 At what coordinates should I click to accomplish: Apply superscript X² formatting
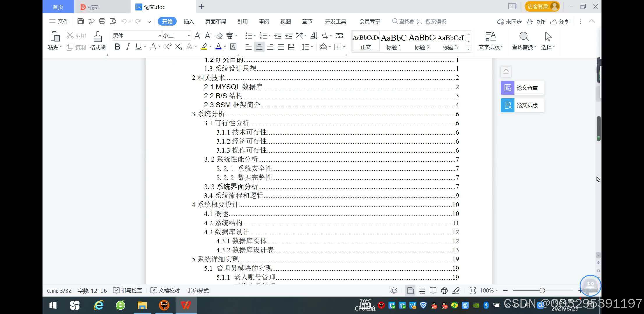[168, 47]
